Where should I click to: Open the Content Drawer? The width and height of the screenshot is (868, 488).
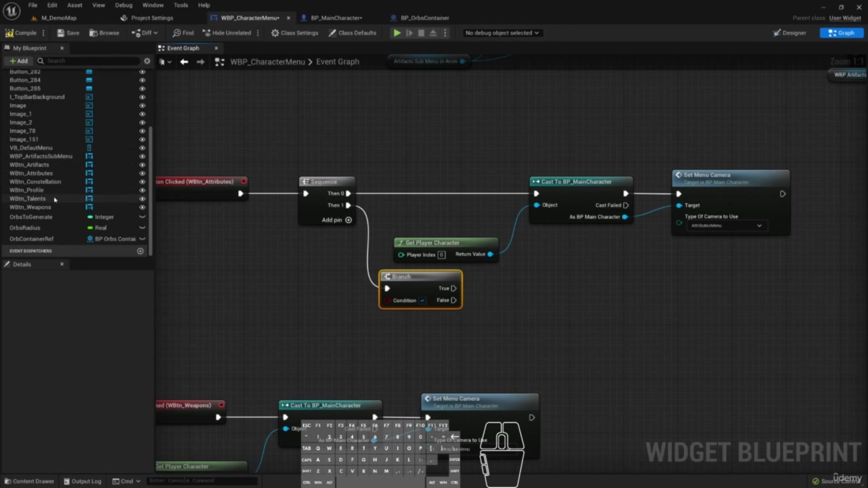pyautogui.click(x=29, y=481)
